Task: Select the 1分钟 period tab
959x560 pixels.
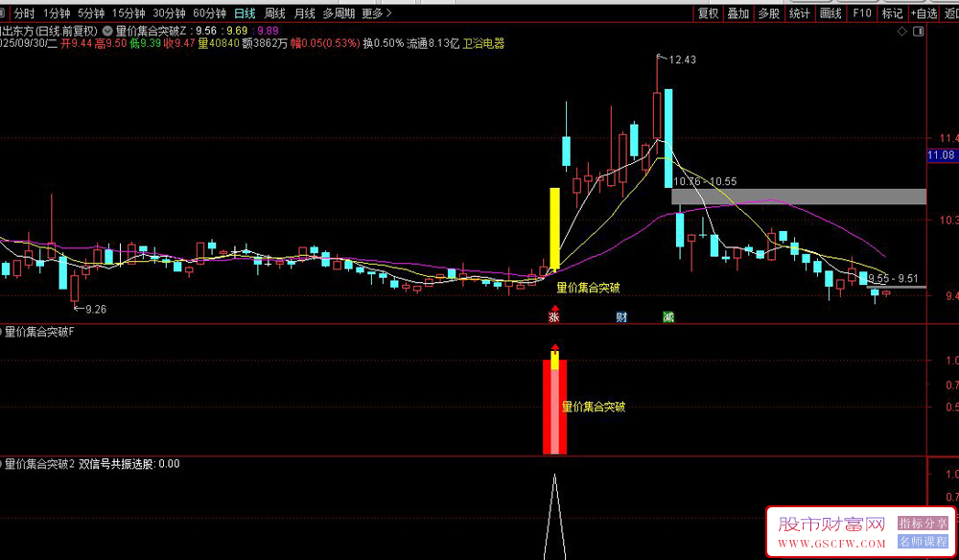Action: point(57,12)
